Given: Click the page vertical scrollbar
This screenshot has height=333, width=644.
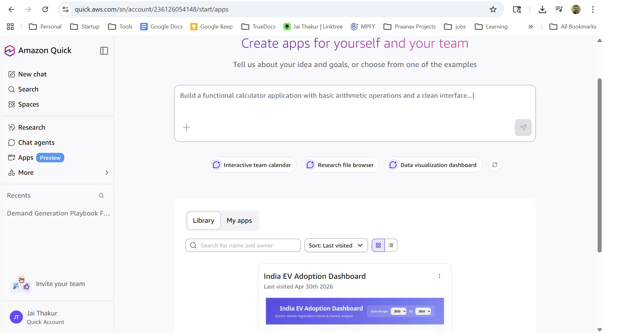Looking at the screenshot, I should (599, 165).
